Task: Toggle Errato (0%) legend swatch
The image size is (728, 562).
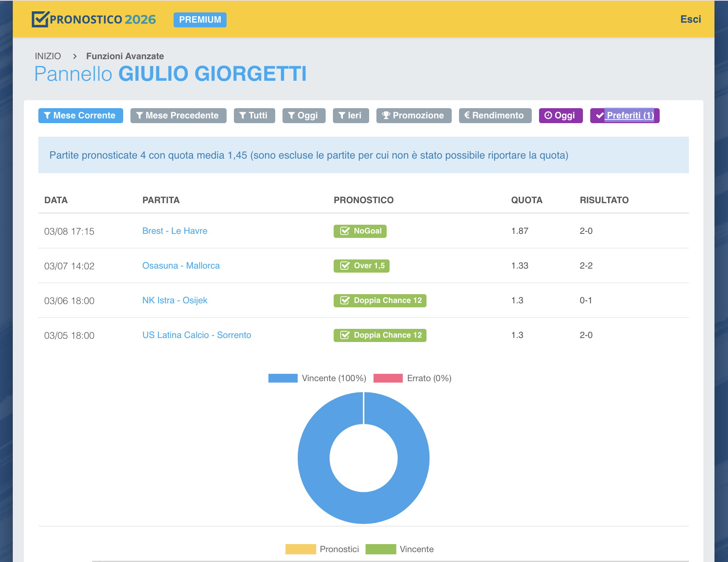Action: pyautogui.click(x=388, y=378)
